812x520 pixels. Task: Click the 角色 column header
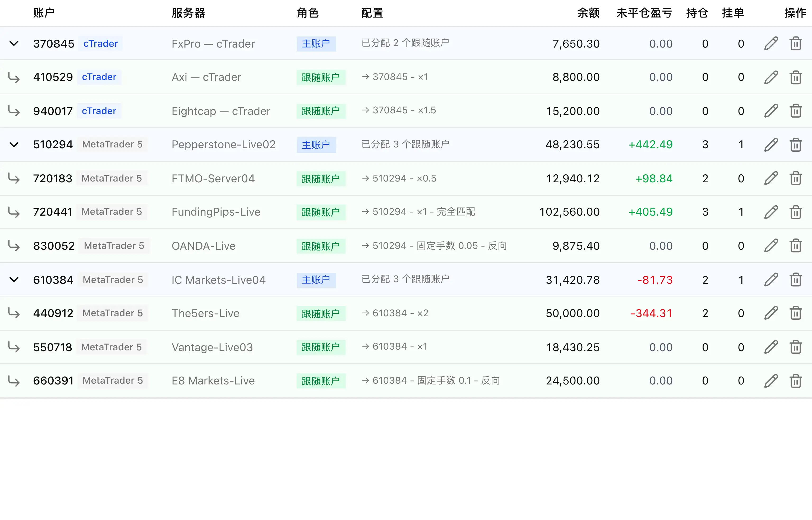pyautogui.click(x=308, y=13)
